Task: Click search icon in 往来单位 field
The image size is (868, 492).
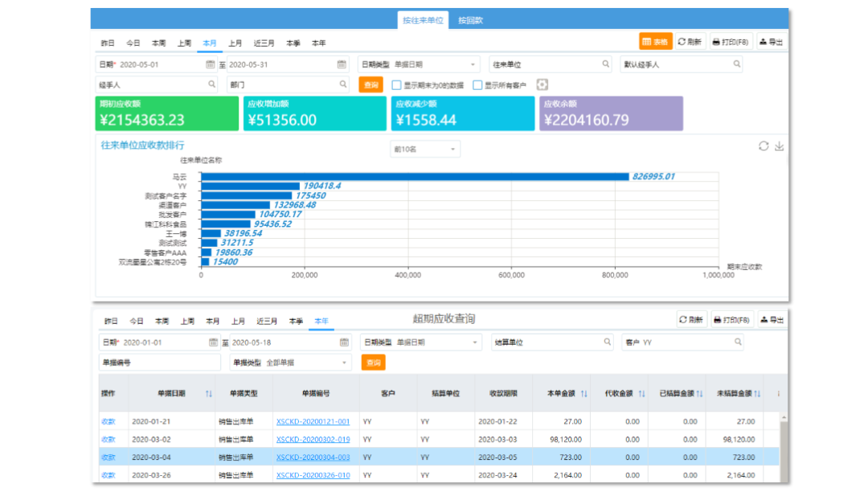Action: pyautogui.click(x=606, y=64)
